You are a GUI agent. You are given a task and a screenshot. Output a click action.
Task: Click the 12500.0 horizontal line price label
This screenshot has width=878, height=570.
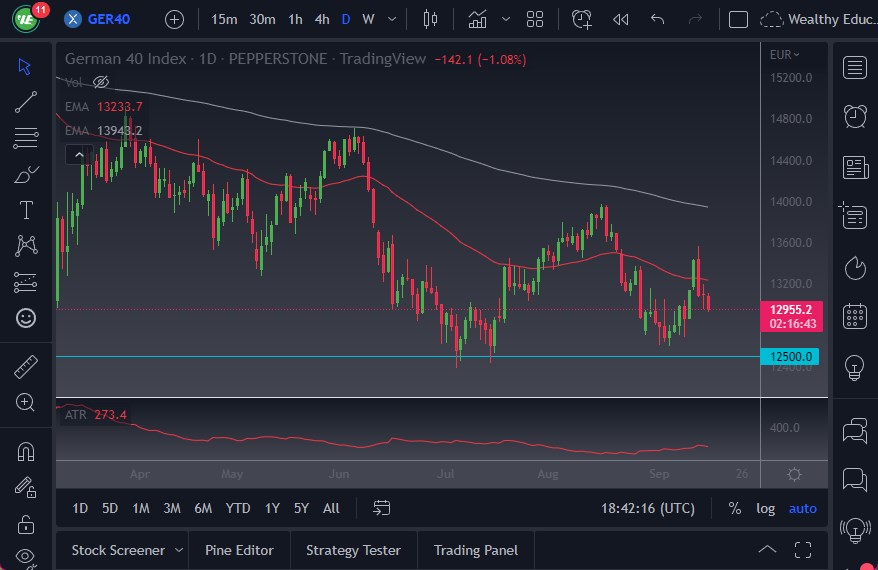(790, 357)
